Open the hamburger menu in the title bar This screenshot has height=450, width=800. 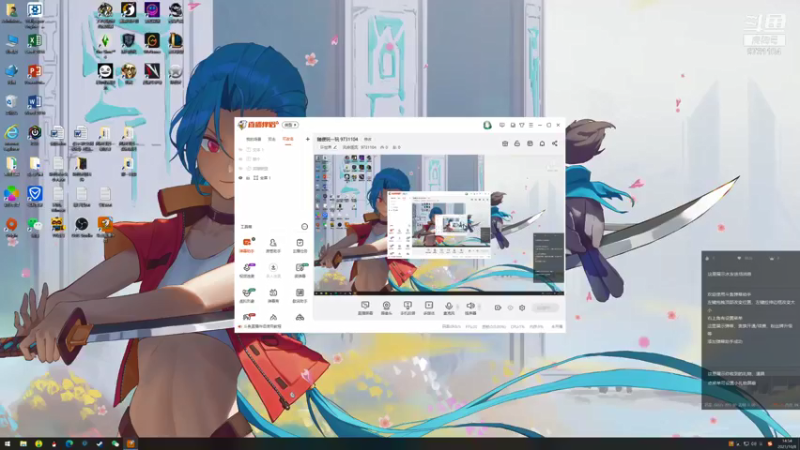(531, 125)
